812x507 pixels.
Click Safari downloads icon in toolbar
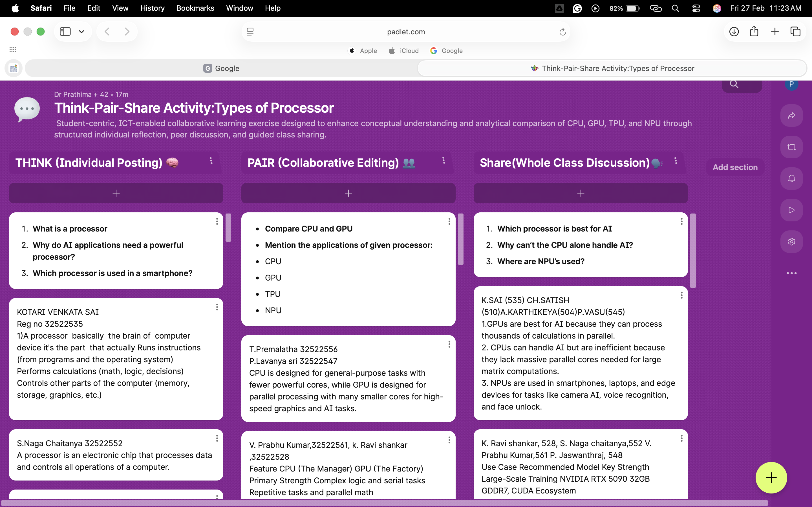pos(734,32)
